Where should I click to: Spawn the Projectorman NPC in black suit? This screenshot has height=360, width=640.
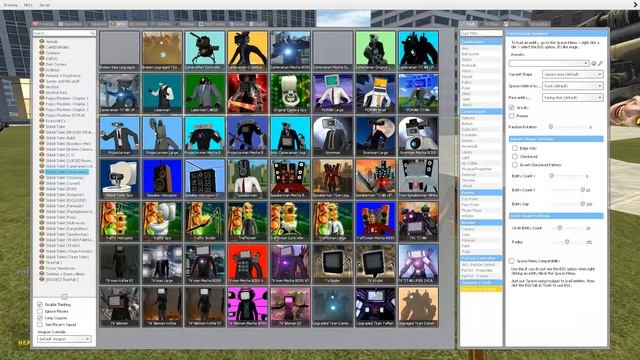click(x=119, y=136)
